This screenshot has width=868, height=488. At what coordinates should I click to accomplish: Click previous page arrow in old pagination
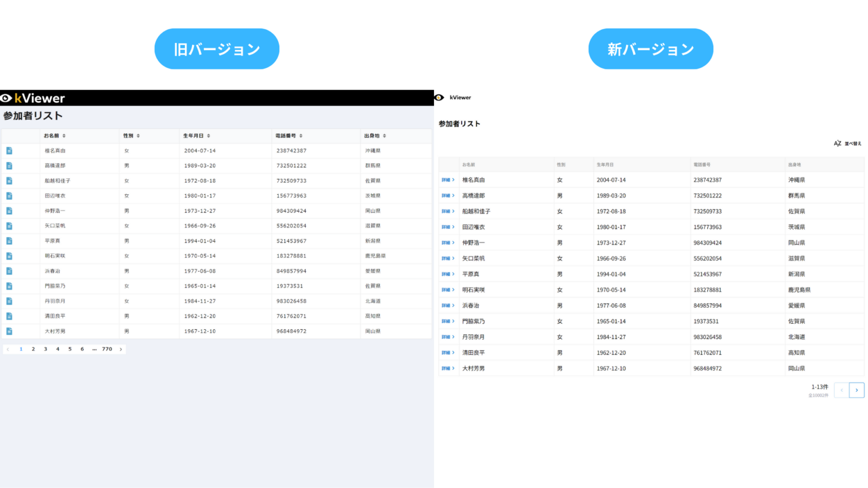8,349
